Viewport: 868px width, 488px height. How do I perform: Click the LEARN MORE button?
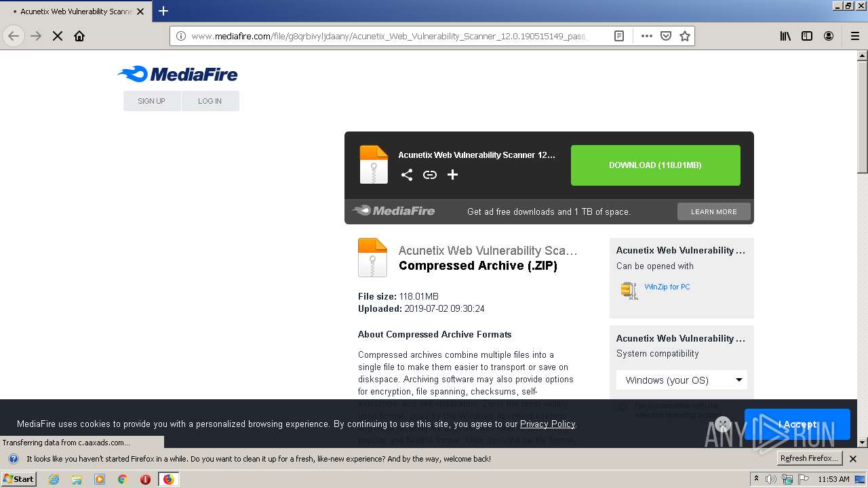pos(714,211)
